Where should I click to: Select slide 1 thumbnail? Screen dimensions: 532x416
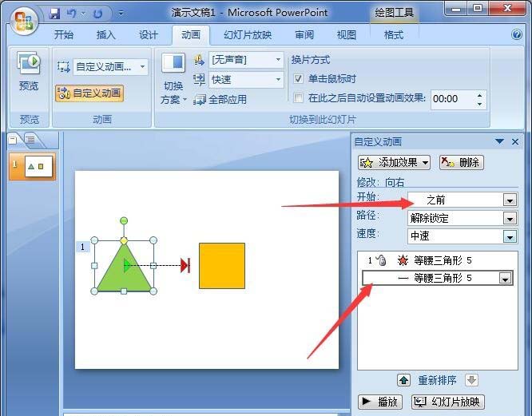(x=33, y=166)
